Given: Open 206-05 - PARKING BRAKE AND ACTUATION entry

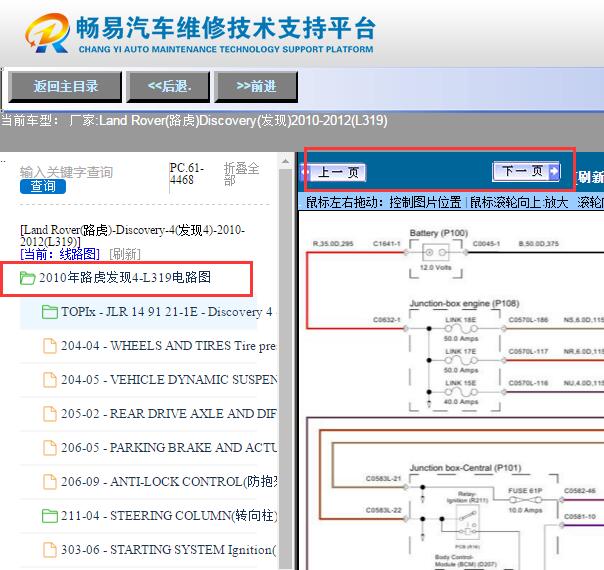Looking at the screenshot, I should click(169, 448).
